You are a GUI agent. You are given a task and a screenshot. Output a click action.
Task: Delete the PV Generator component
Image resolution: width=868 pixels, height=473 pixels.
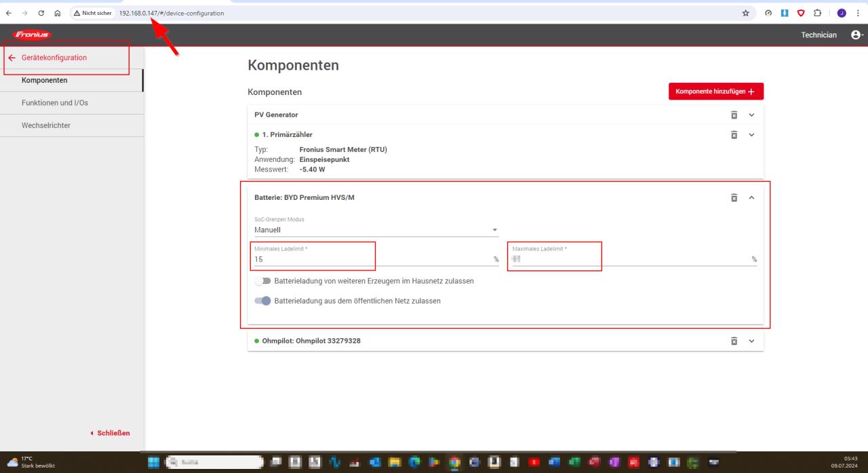(x=734, y=115)
